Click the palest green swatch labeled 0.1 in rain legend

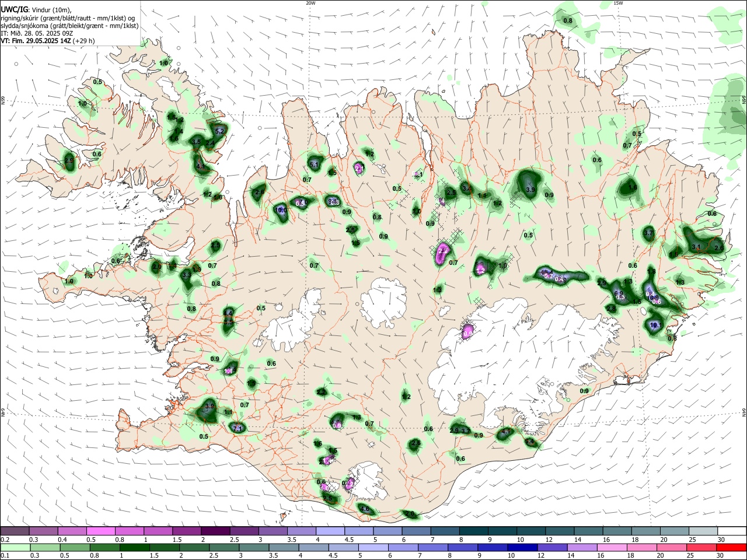pyautogui.click(x=15, y=548)
